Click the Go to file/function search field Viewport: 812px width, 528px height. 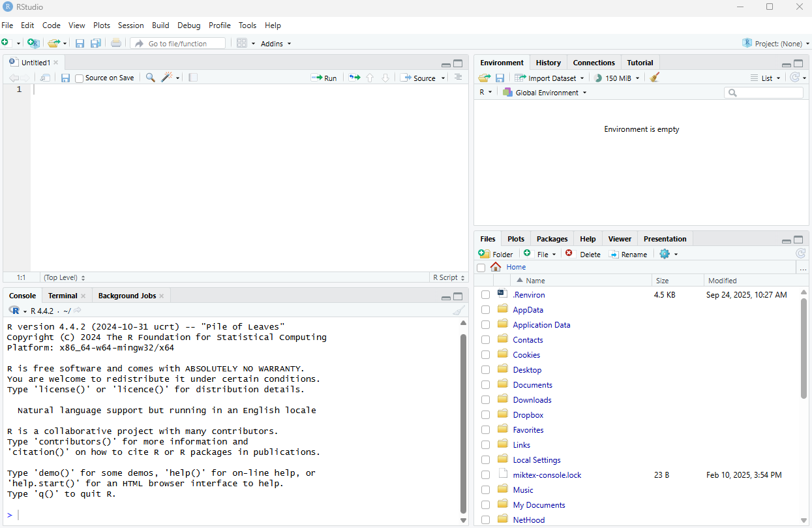(x=178, y=44)
